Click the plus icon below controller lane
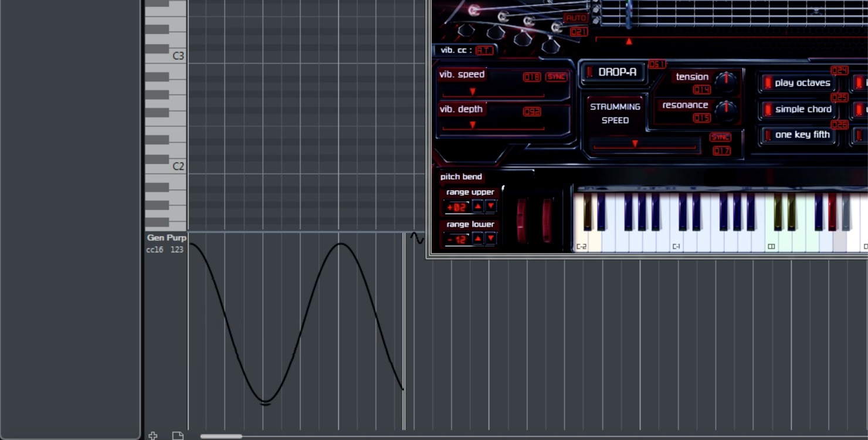The height and width of the screenshot is (440, 868). click(x=152, y=435)
